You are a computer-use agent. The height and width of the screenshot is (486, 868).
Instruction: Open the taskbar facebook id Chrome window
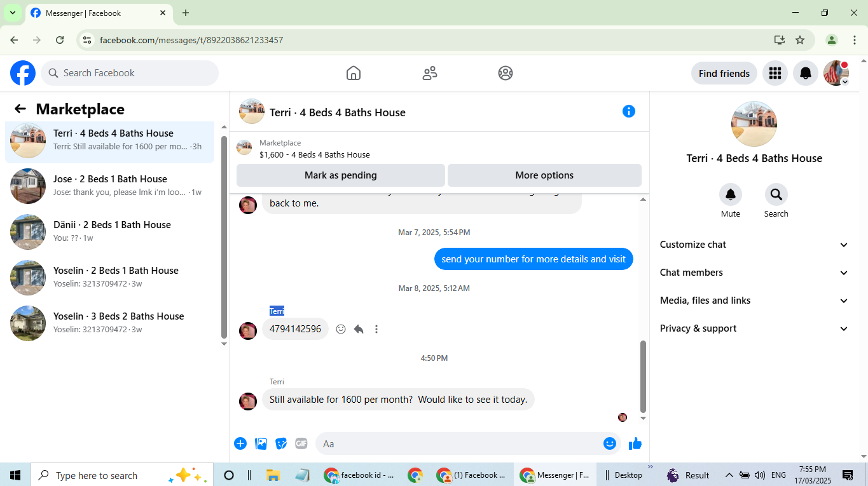[x=360, y=475]
